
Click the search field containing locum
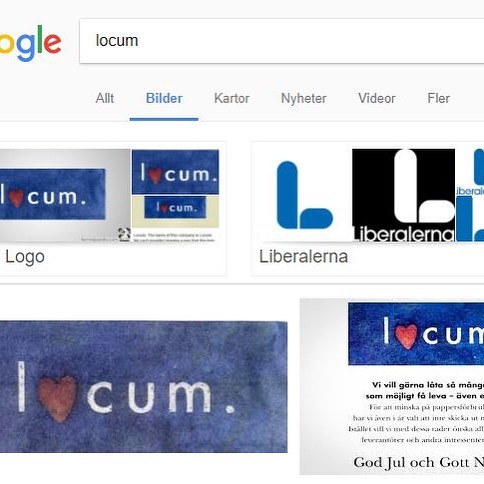click(x=282, y=41)
